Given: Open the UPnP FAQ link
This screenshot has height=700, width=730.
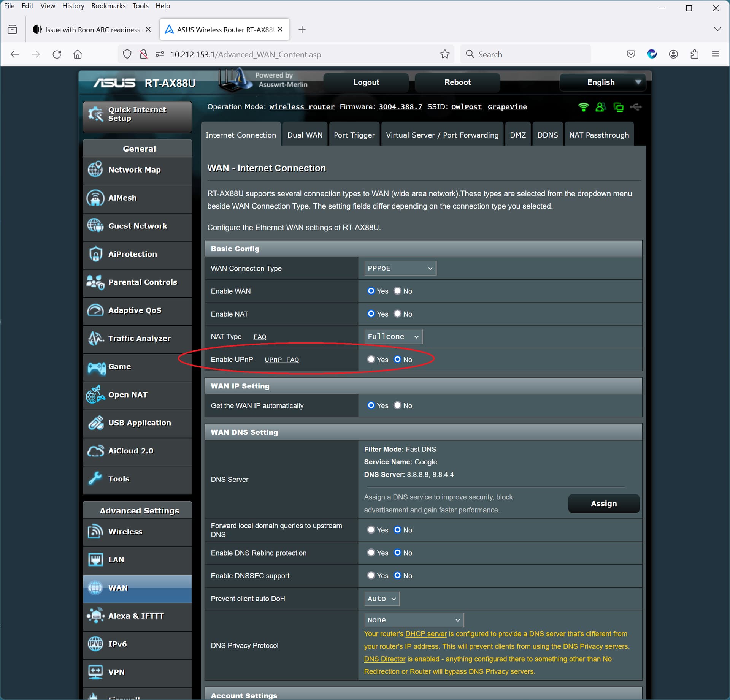Looking at the screenshot, I should pos(281,360).
